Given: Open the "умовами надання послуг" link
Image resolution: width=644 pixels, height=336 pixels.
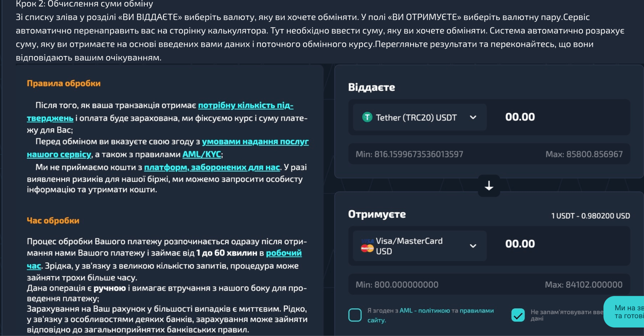Looking at the screenshot, I should (x=255, y=141).
